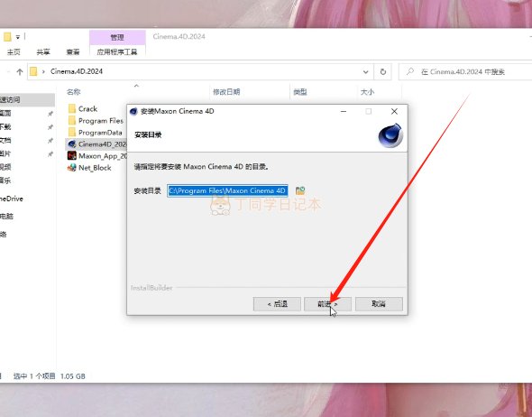This screenshot has height=417, width=532.
Task: Click the browse folder icon beside install path
Action: point(300,190)
